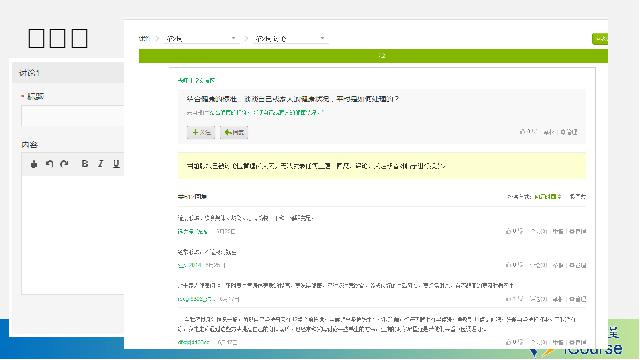
Task: Click the first breadcrumb link before the dropdowns
Action: (144, 38)
